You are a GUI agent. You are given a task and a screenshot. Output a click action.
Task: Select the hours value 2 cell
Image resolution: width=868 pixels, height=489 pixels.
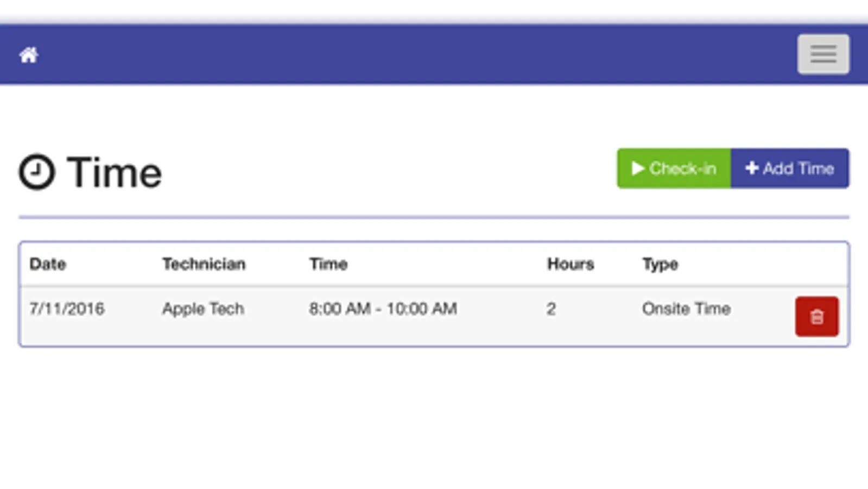click(551, 309)
